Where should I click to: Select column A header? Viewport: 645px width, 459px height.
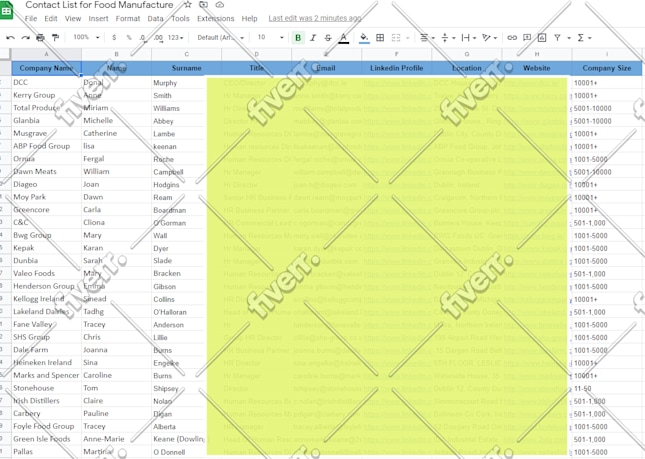(x=46, y=54)
